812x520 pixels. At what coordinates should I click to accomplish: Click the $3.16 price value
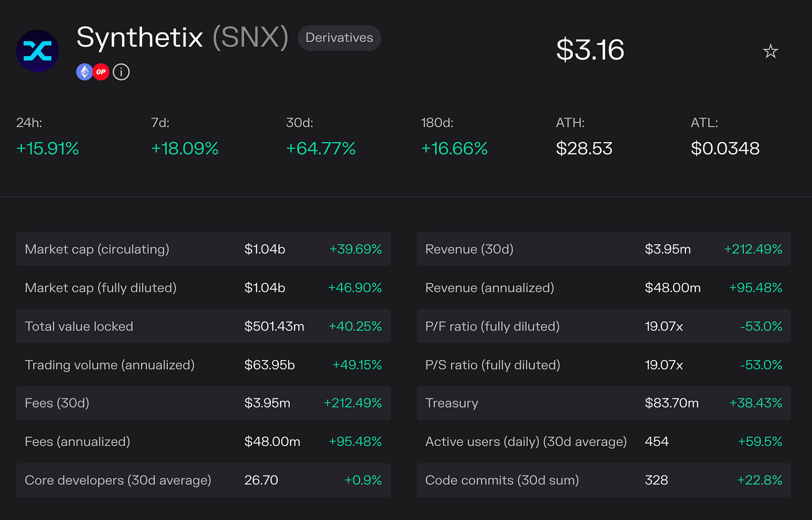pyautogui.click(x=590, y=50)
